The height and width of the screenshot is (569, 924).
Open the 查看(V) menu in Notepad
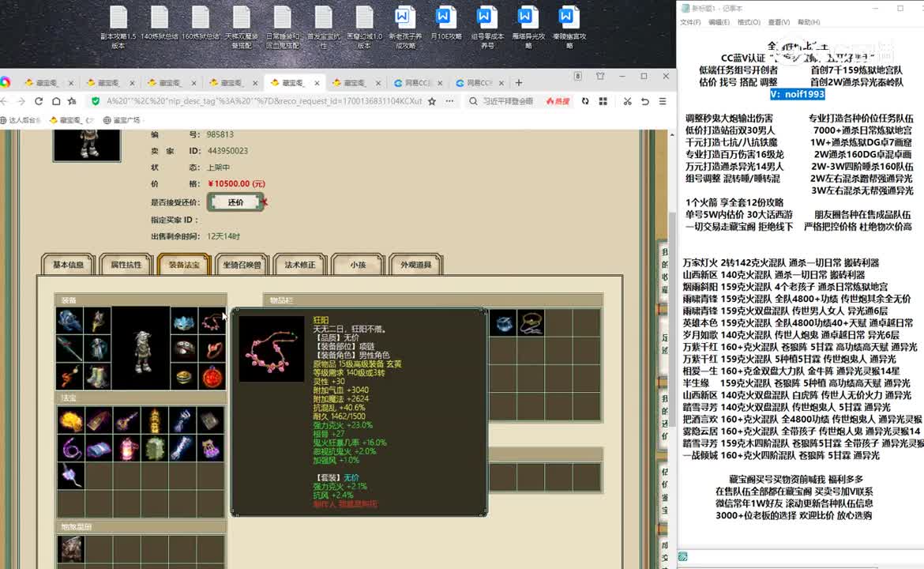tap(779, 22)
